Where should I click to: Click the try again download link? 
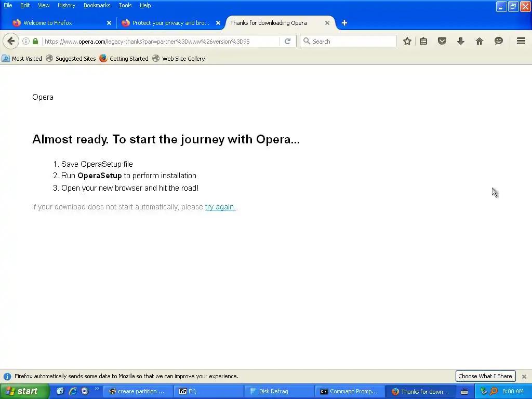point(220,207)
